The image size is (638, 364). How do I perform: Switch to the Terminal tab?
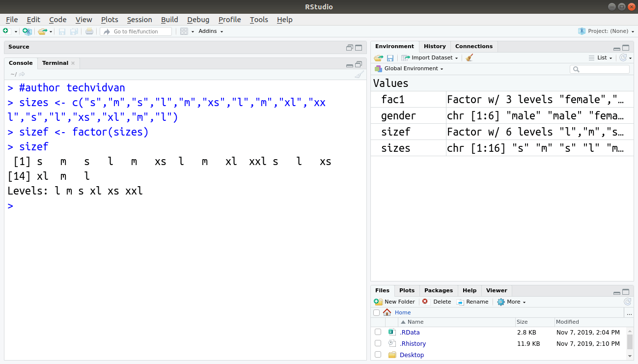[x=55, y=63]
